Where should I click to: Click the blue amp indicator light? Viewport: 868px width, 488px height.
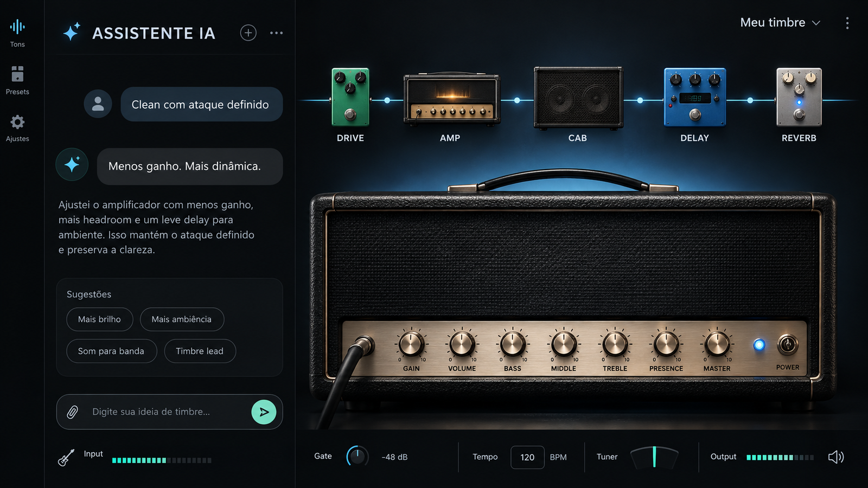pos(759,344)
